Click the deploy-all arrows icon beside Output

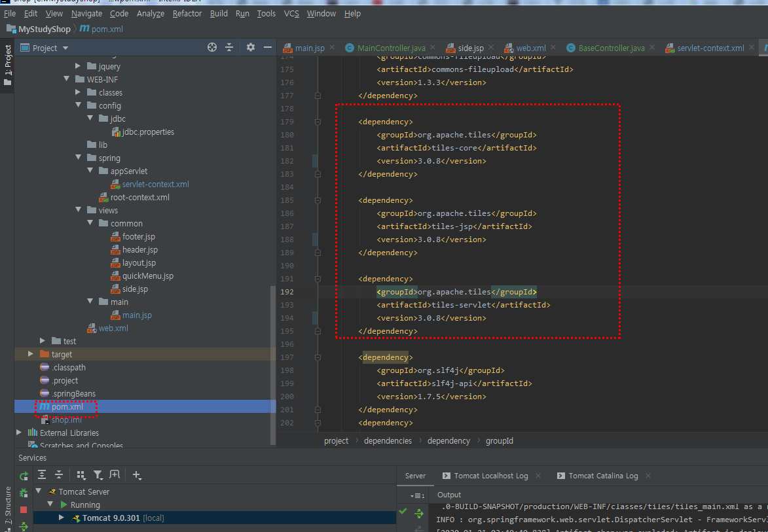point(419,513)
